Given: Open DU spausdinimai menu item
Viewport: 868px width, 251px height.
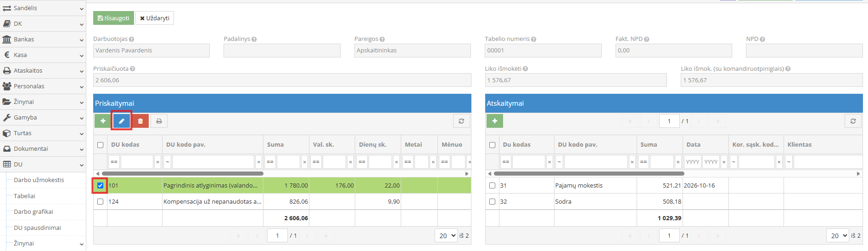Looking at the screenshot, I should click(37, 228).
